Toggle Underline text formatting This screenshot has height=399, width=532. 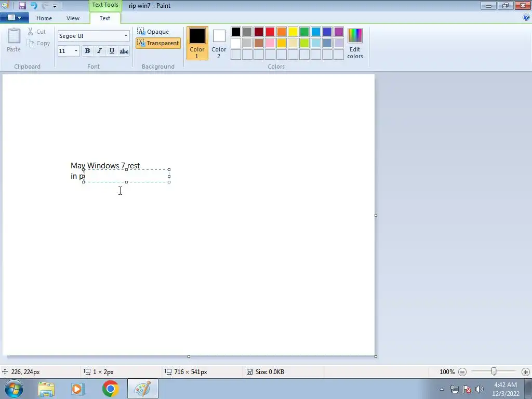point(112,51)
